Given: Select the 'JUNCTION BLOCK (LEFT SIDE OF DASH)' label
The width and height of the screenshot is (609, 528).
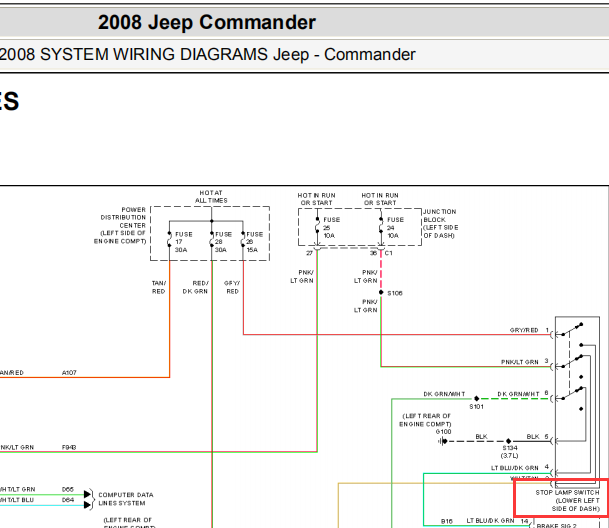Looking at the screenshot, I should pos(440,223).
